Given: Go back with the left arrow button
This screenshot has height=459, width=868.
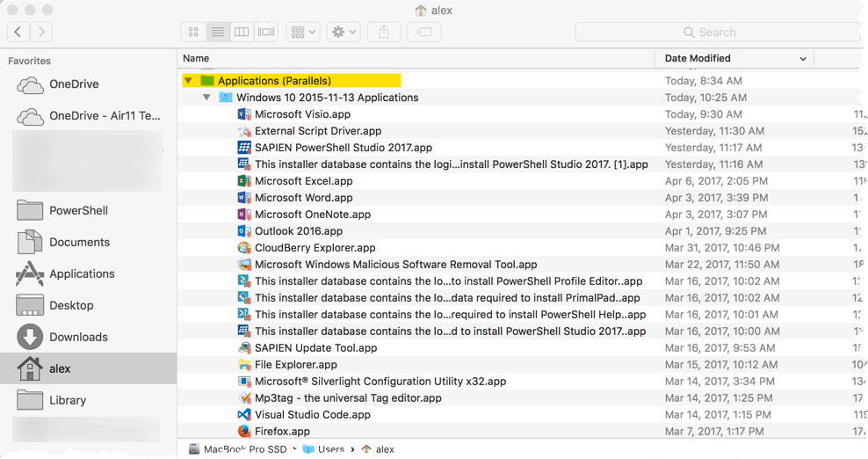Looking at the screenshot, I should pyautogui.click(x=18, y=32).
